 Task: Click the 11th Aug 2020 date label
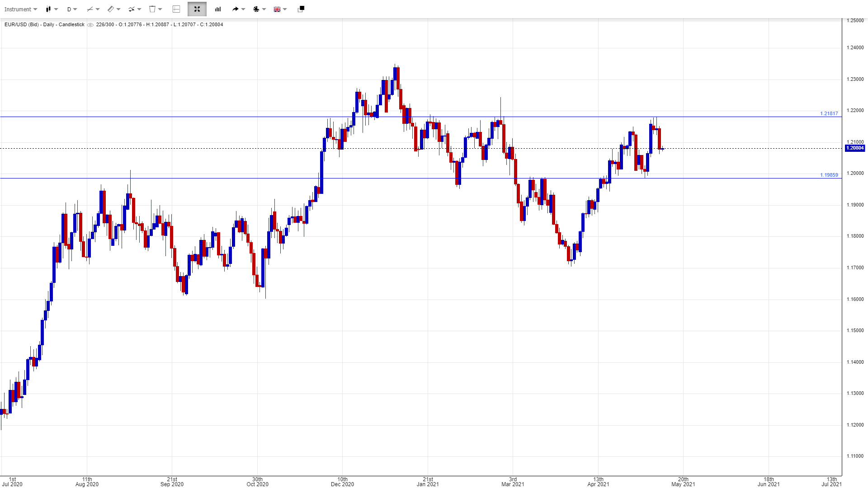point(87,482)
